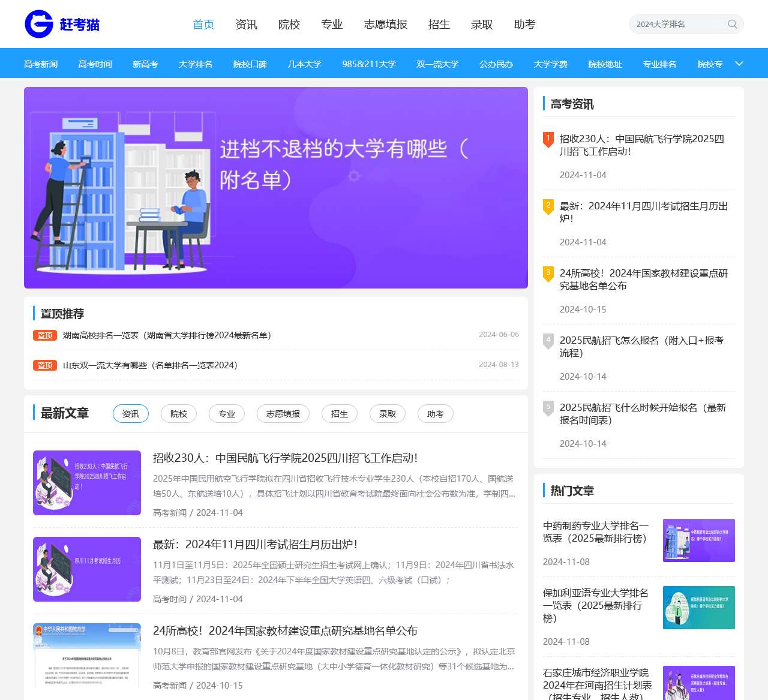Click the 进档不退档的大学 purple banner

point(276,188)
